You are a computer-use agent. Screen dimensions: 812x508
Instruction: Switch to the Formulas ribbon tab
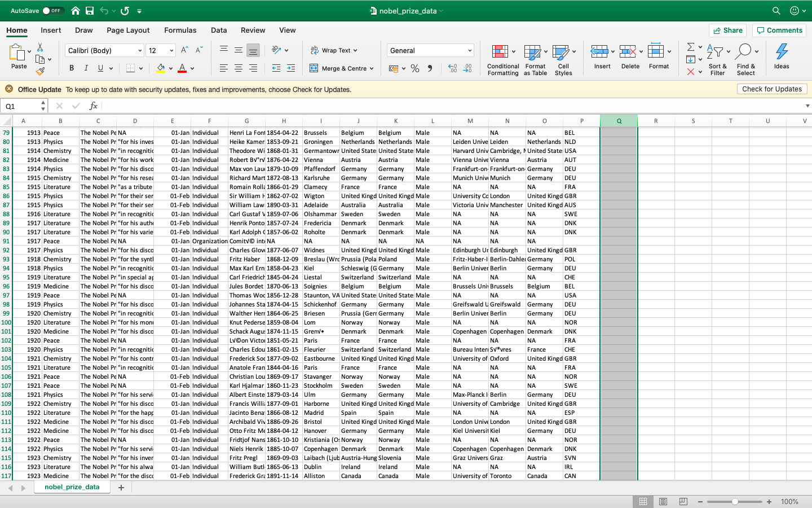pos(180,30)
